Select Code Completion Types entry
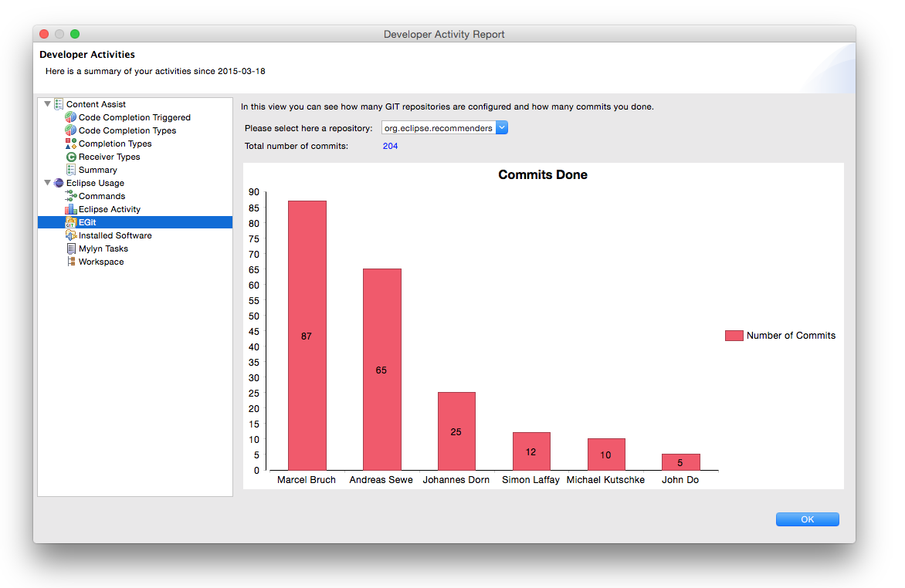This screenshot has height=588, width=905. coord(127,130)
